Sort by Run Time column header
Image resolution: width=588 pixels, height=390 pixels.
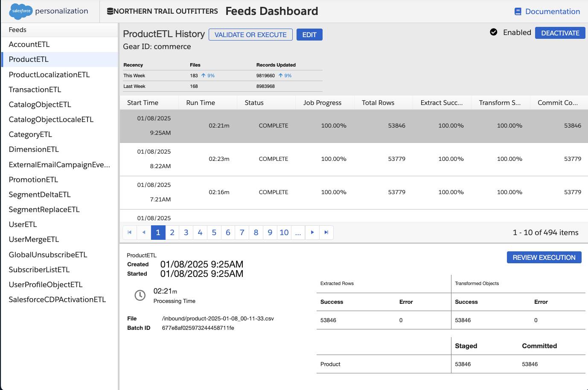click(208, 102)
